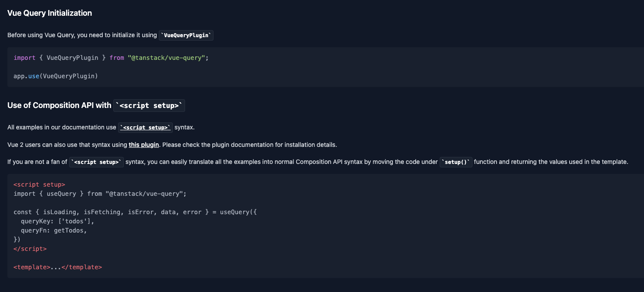Click the queryKey: ['todos'] line
Viewport: 644px width, 292px height.
point(57,221)
